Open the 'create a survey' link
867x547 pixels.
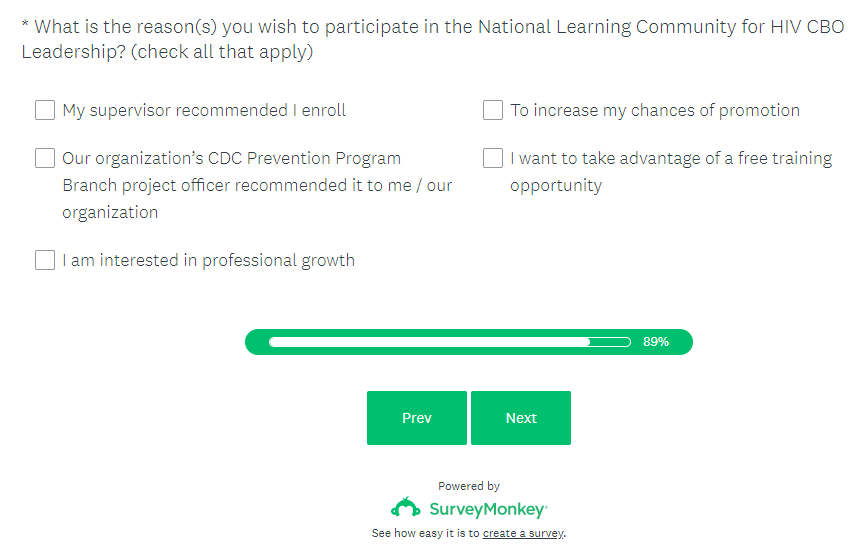523,534
